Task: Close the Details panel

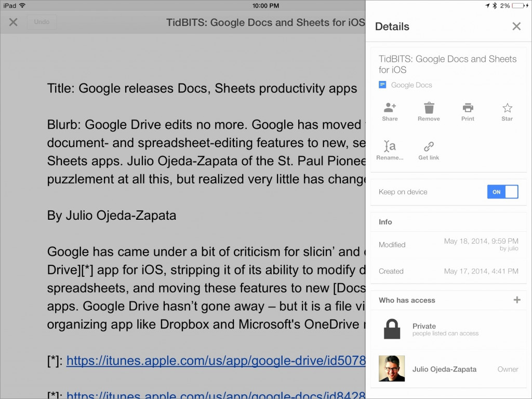Action: [x=516, y=26]
